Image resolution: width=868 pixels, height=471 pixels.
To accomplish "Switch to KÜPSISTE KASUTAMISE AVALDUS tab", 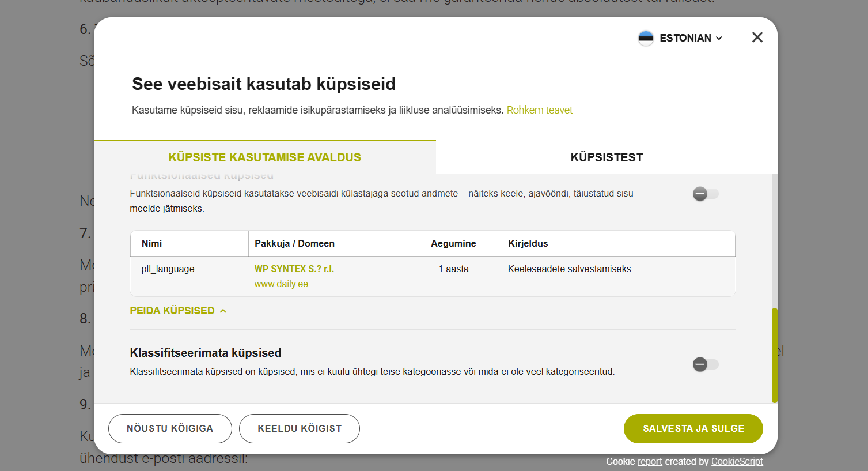I will pyautogui.click(x=265, y=157).
